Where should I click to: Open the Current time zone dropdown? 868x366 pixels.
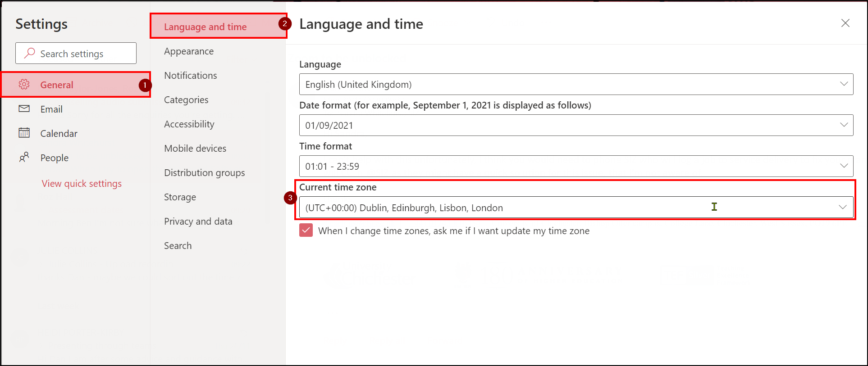pyautogui.click(x=576, y=207)
